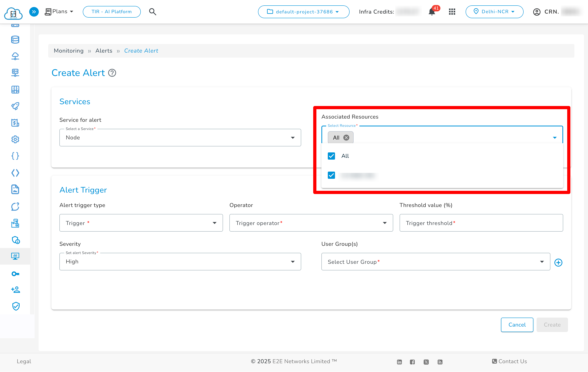
Task: Open the Billing icon in the sidebar
Action: coord(15,123)
